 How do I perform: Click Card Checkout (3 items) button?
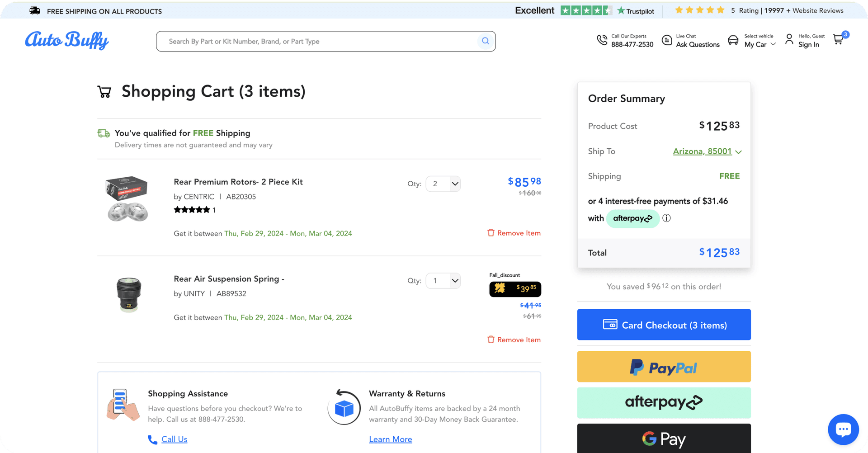[664, 325]
